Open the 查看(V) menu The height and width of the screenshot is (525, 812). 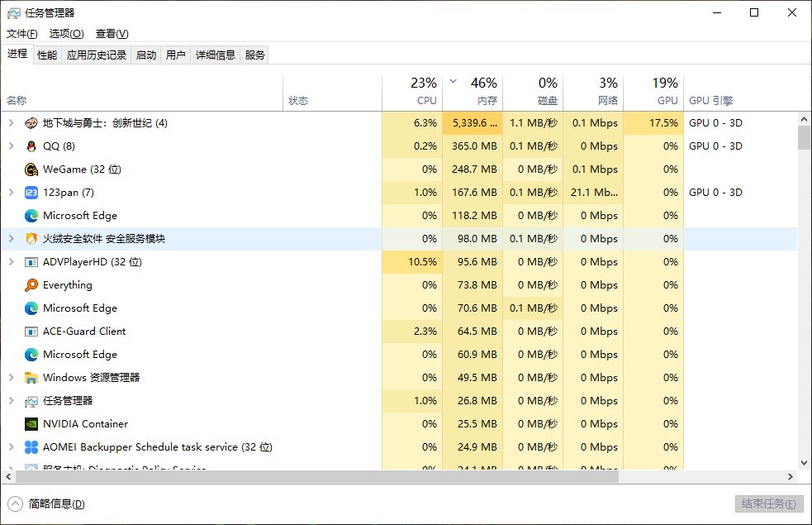112,34
